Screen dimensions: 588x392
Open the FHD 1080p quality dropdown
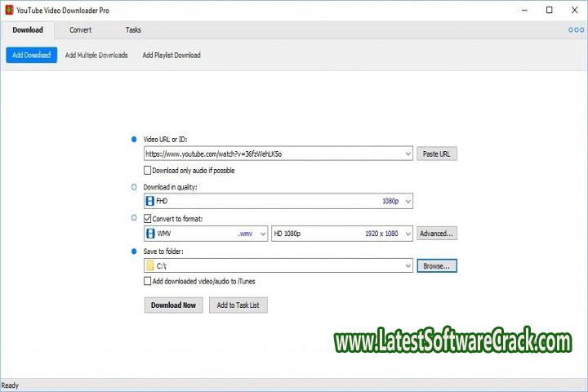point(408,201)
